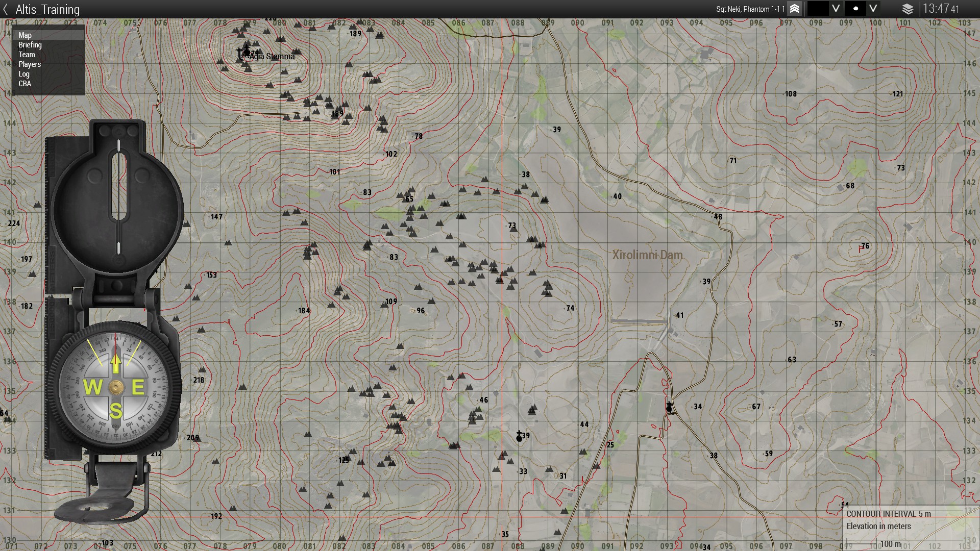Click the compass dial face
Screen dimensions: 980x551
(x=116, y=387)
